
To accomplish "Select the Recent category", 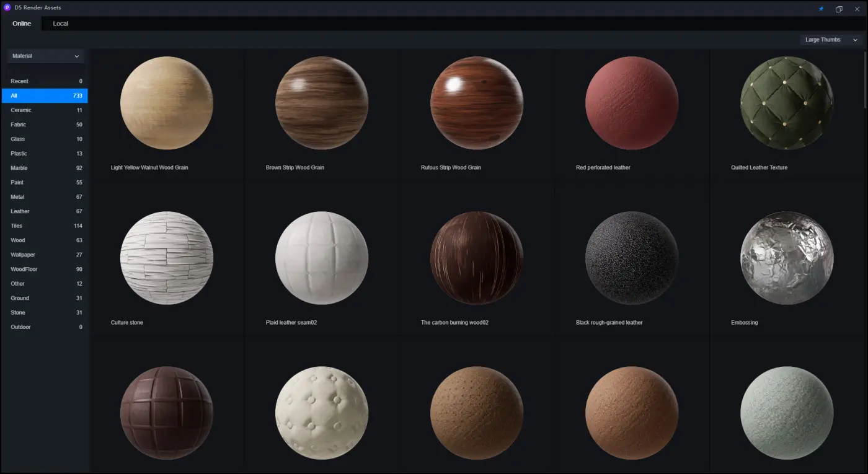I will coord(45,81).
